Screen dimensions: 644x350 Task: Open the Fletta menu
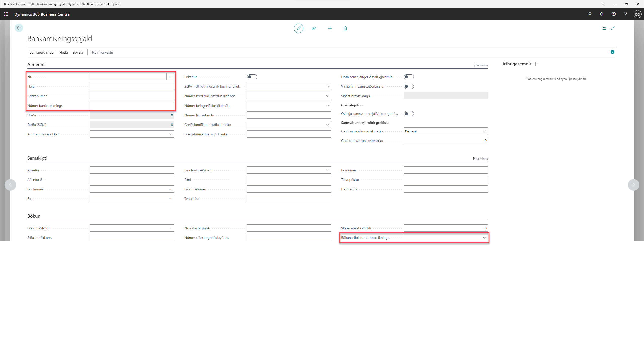63,52
